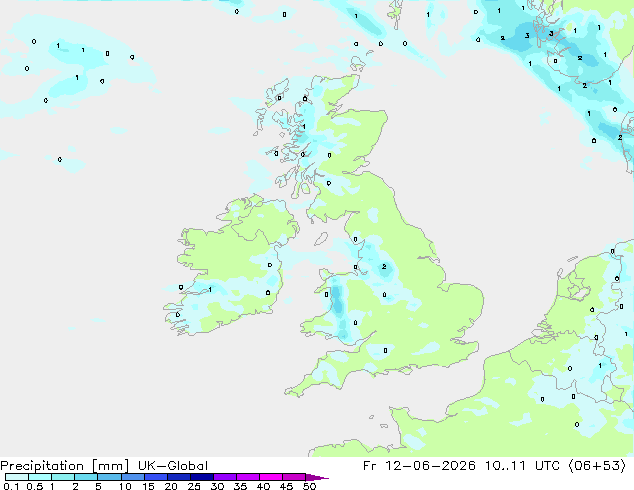Image resolution: width=634 pixels, height=490 pixels.
Task: Click the "50" legend scale label
Action: pos(309,486)
